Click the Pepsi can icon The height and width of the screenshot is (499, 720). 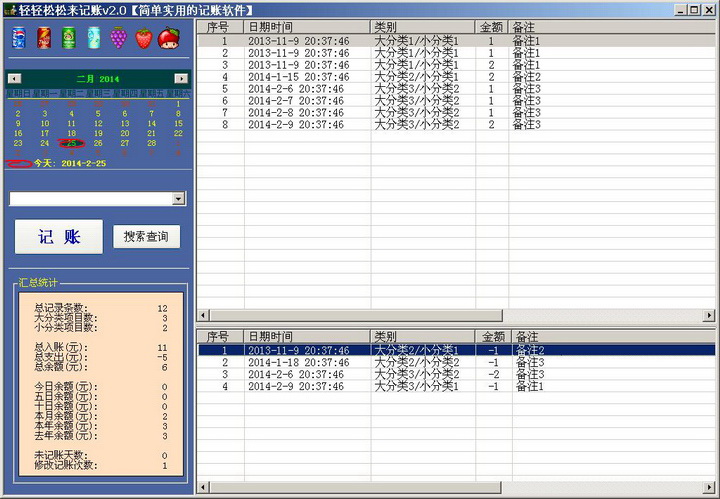[19, 38]
